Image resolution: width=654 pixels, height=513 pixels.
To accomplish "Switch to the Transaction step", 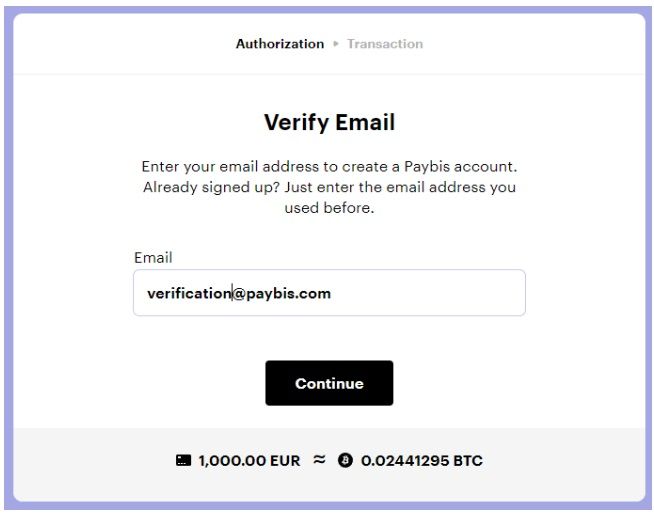I will click(x=385, y=44).
